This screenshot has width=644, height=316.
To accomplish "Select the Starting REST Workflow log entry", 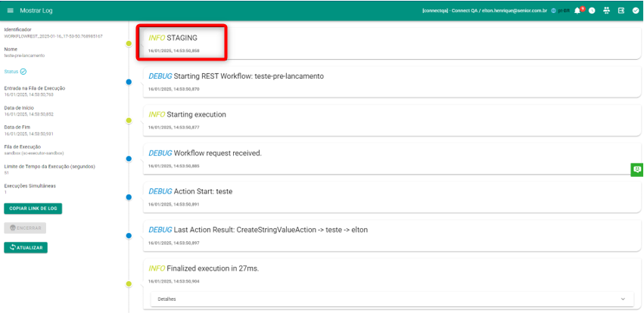I will click(x=392, y=82).
